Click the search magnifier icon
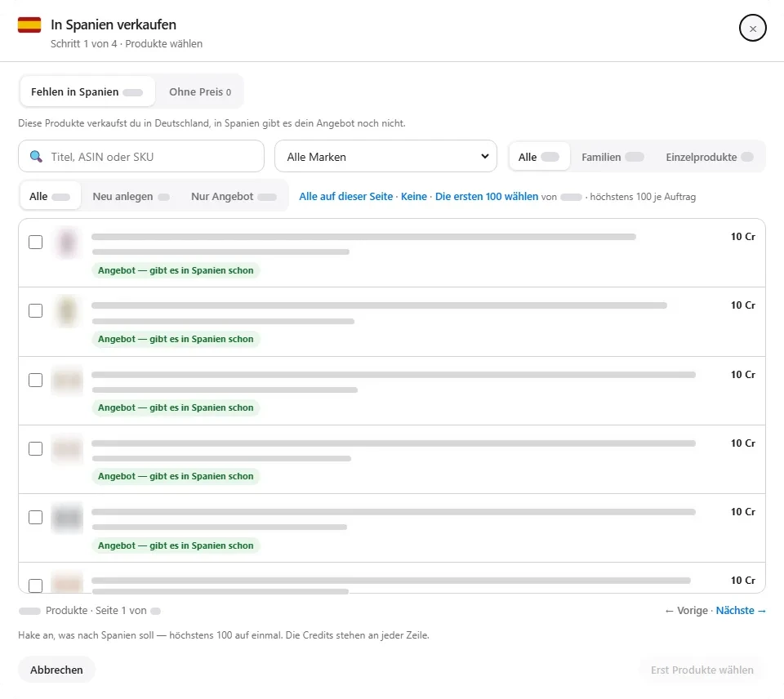 tap(36, 157)
